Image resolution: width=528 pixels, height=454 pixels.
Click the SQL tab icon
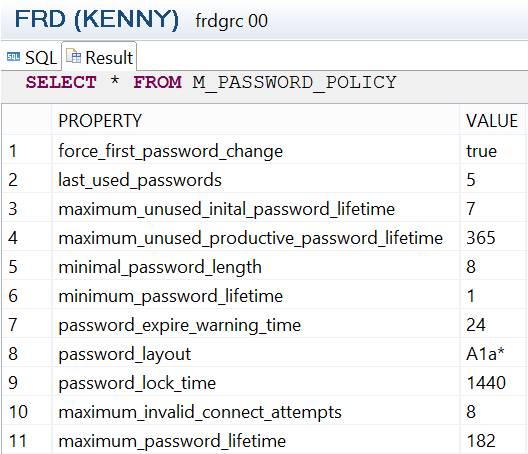click(x=13, y=57)
